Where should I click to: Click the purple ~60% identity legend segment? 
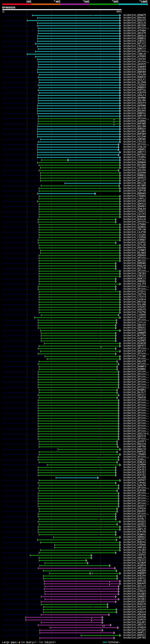click(x=75, y=4)
